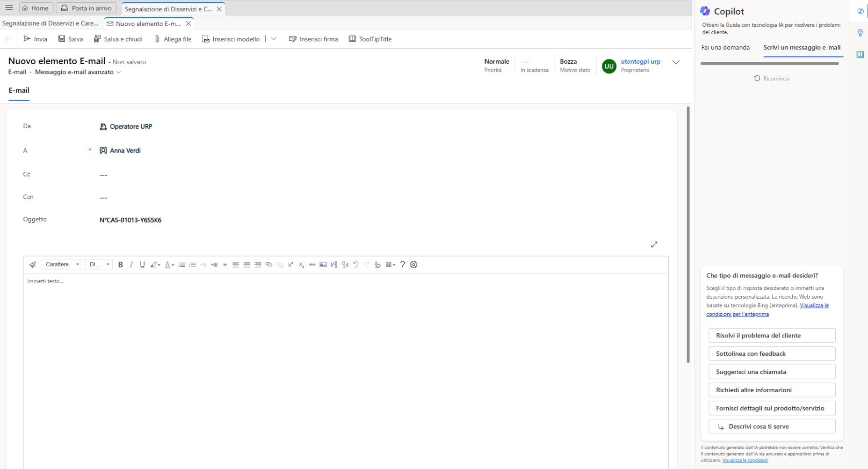The image size is (868, 469).
Task: Click the Risolvi il problema del cliente button
Action: click(771, 335)
